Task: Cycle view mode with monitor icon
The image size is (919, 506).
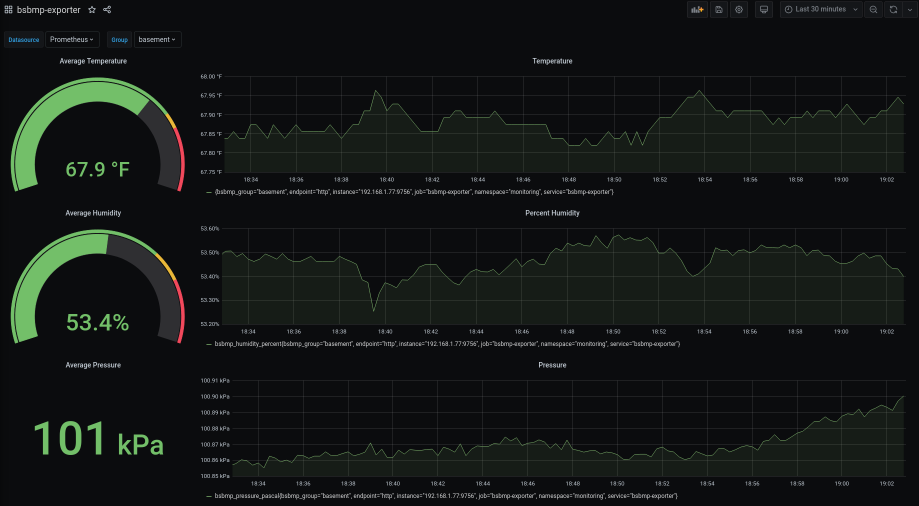Action: 764,9
